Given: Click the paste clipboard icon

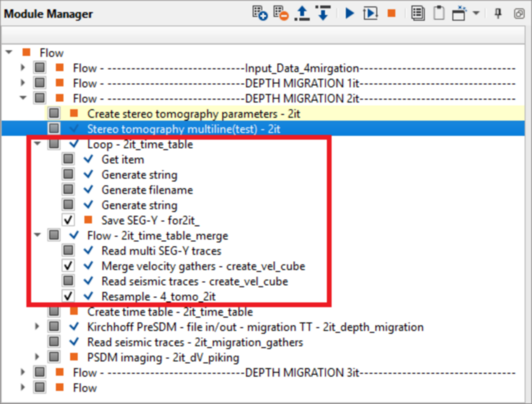Looking at the screenshot, I should (x=439, y=13).
